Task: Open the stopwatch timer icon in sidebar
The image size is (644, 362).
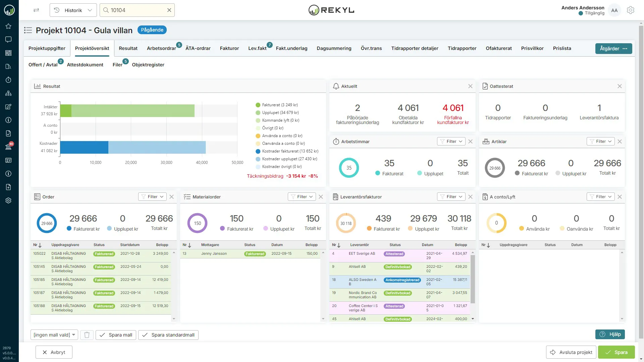Action: (x=8, y=80)
